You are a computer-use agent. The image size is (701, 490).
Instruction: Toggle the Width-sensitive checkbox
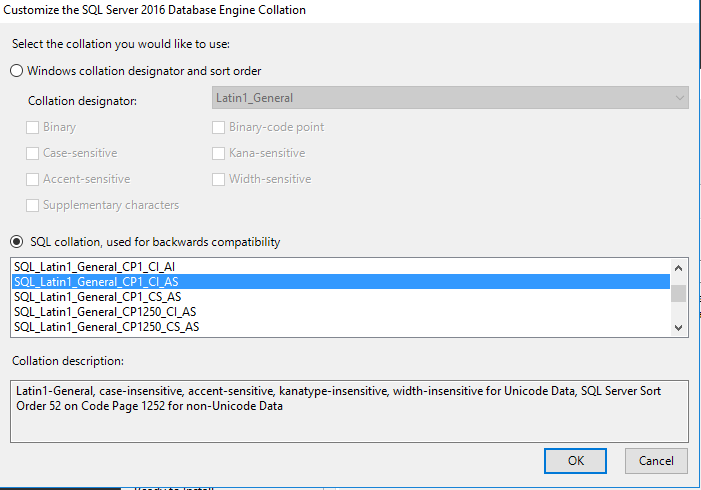click(x=218, y=179)
